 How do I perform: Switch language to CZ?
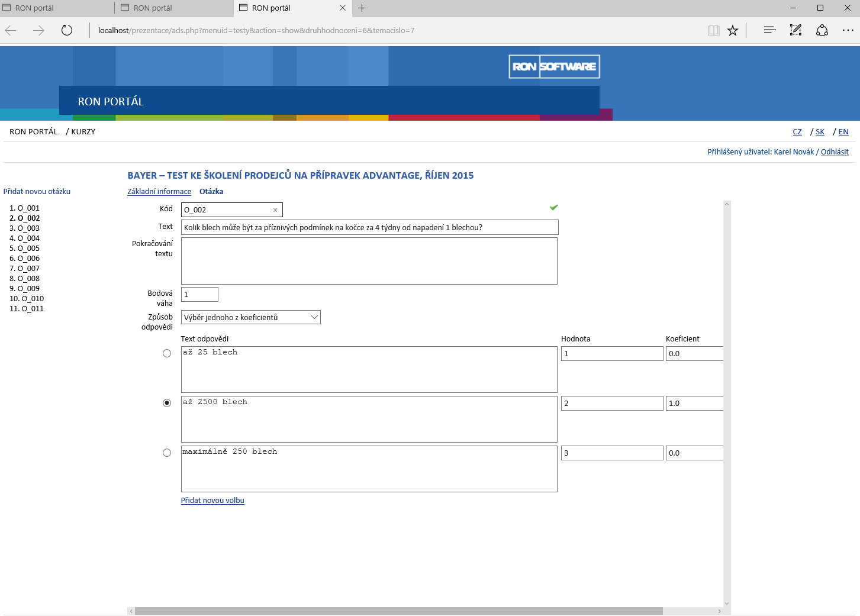[797, 132]
